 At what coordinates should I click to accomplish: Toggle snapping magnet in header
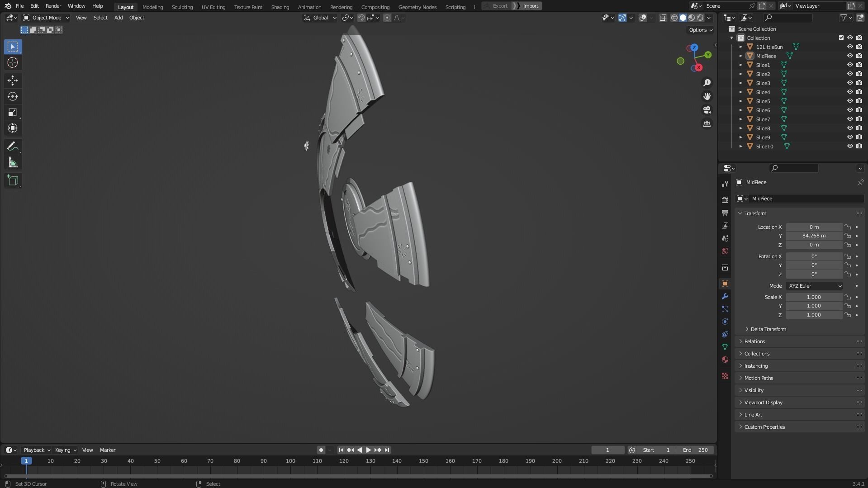click(x=361, y=18)
